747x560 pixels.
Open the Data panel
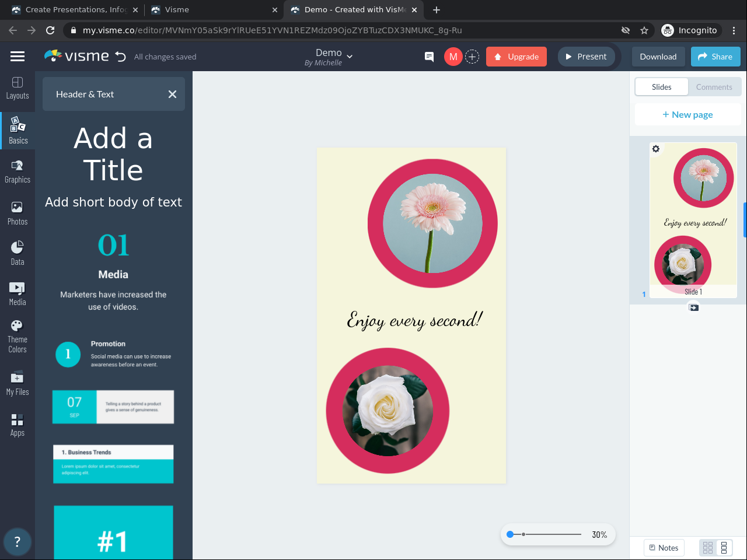(18, 253)
